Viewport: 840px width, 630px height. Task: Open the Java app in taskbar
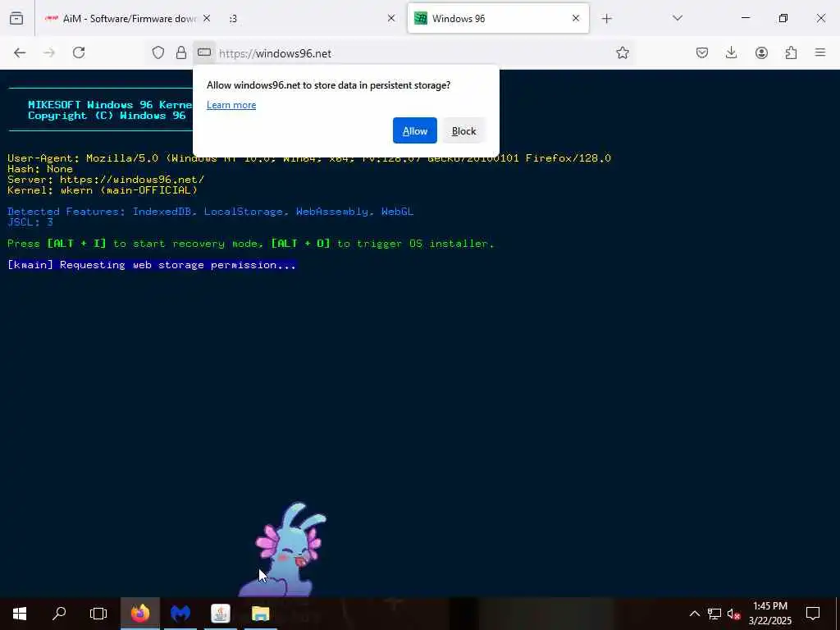(220, 614)
